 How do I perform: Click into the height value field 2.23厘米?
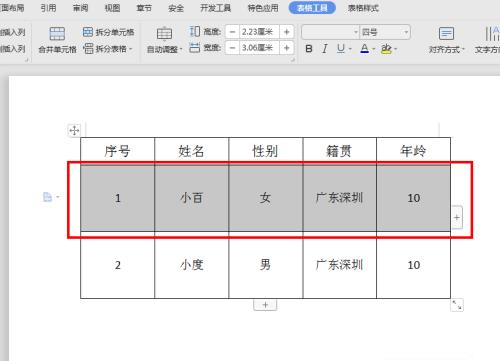[259, 32]
